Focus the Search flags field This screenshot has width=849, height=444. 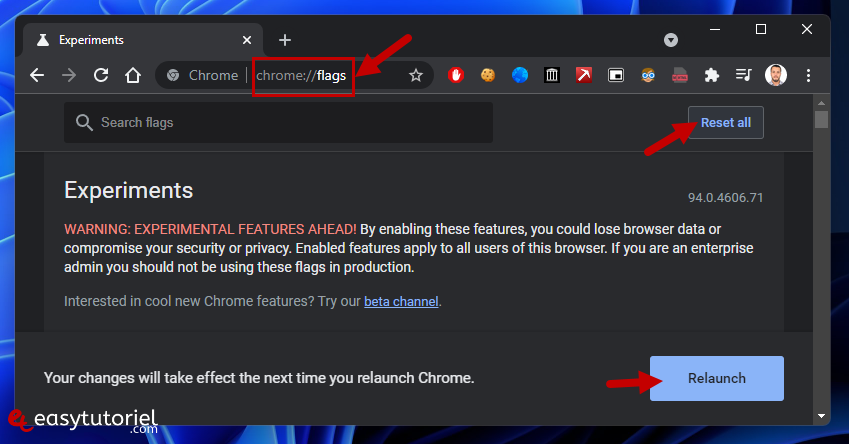(278, 122)
